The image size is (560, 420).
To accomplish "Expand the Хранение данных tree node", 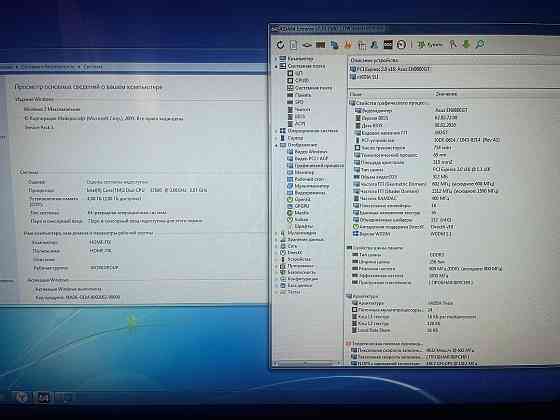I will click(x=276, y=239).
